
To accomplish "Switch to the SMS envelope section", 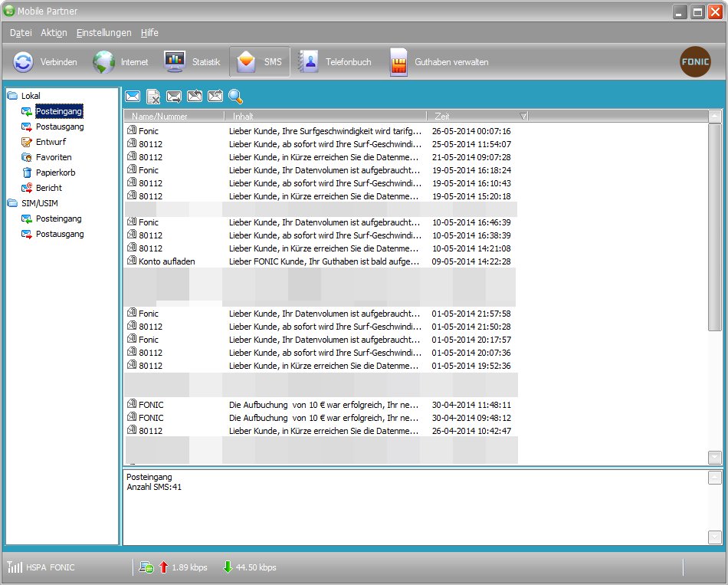I will coord(260,62).
